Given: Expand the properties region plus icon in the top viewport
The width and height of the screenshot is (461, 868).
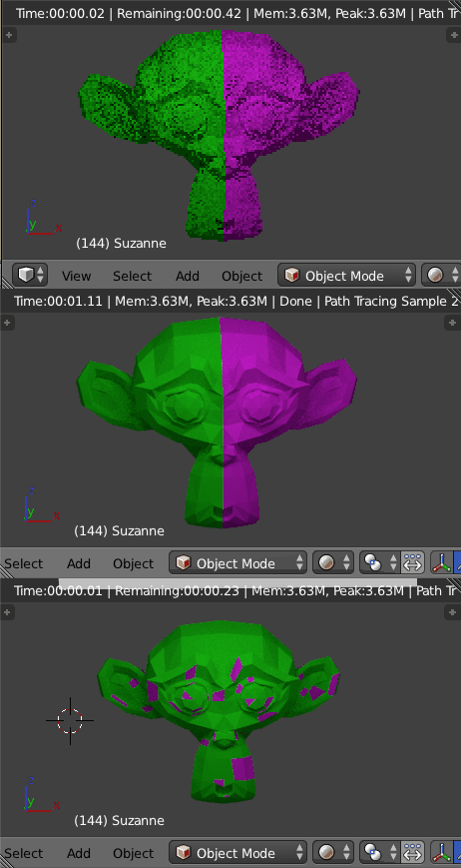Looking at the screenshot, I should [452, 35].
